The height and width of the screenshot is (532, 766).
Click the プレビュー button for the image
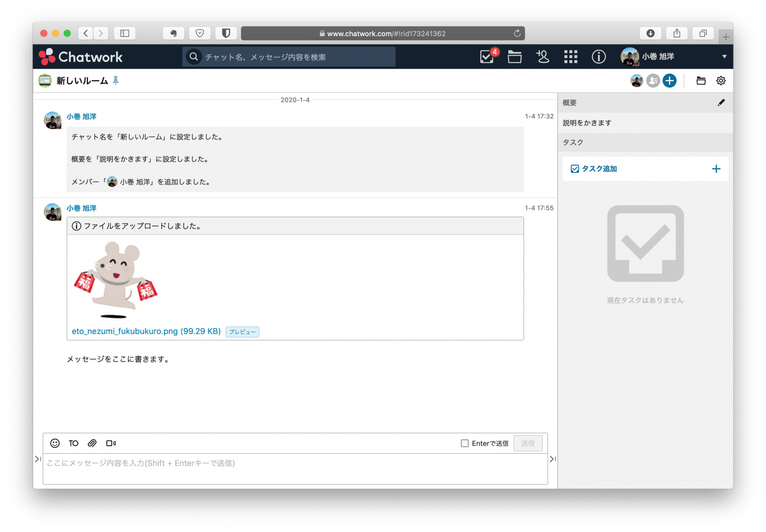tap(242, 332)
